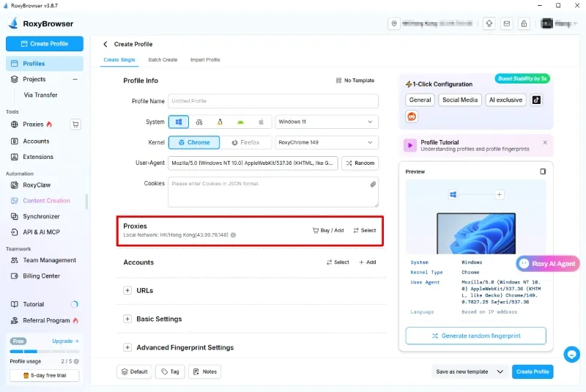Choose the General 1-Click configuration
This screenshot has height=392, width=586.
coord(420,100)
